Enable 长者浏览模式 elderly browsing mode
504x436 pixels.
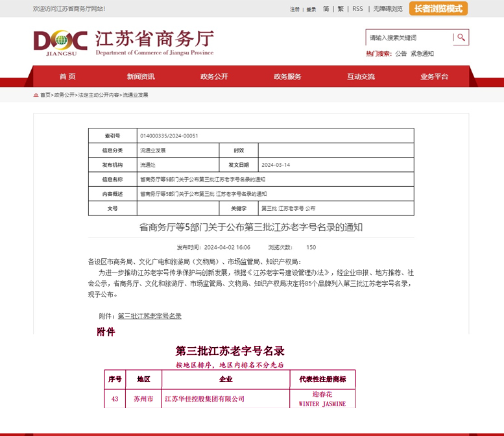pos(438,8)
